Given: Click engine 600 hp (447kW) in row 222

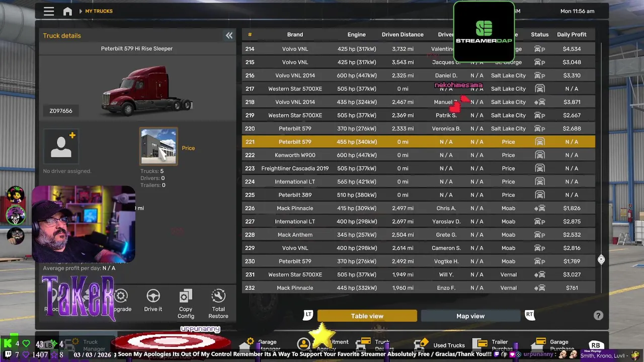Looking at the screenshot, I should (357, 155).
